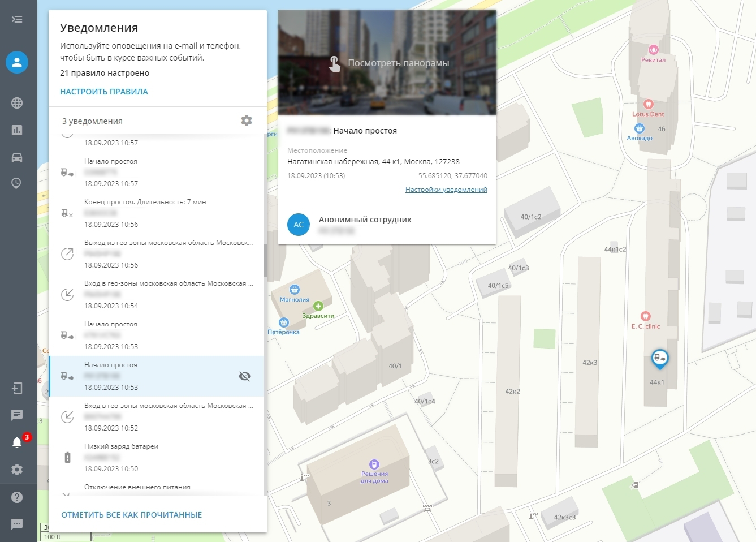
Task: Expand the sidebar menu icon
Action: tap(17, 19)
